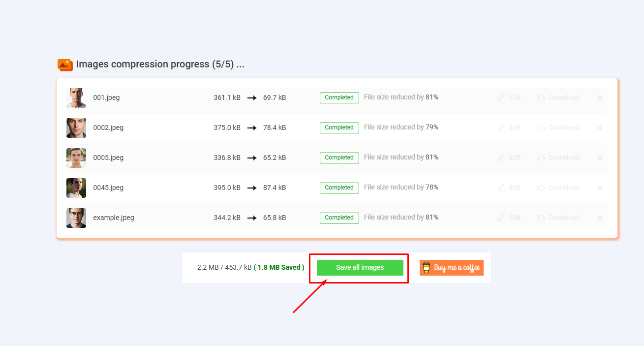Download the compressed 0002.jpeg
This screenshot has height=346, width=644.
tap(558, 128)
